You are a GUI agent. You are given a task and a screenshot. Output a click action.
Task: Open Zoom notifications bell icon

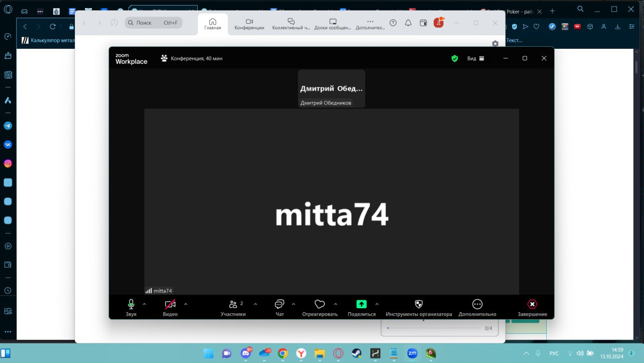click(x=408, y=23)
